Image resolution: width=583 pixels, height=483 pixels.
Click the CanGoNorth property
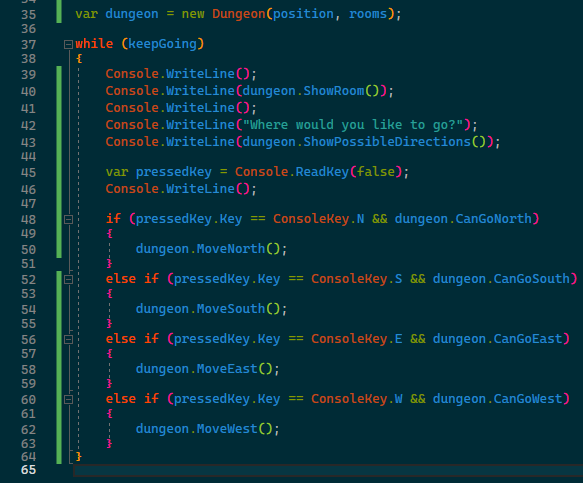coord(494,219)
